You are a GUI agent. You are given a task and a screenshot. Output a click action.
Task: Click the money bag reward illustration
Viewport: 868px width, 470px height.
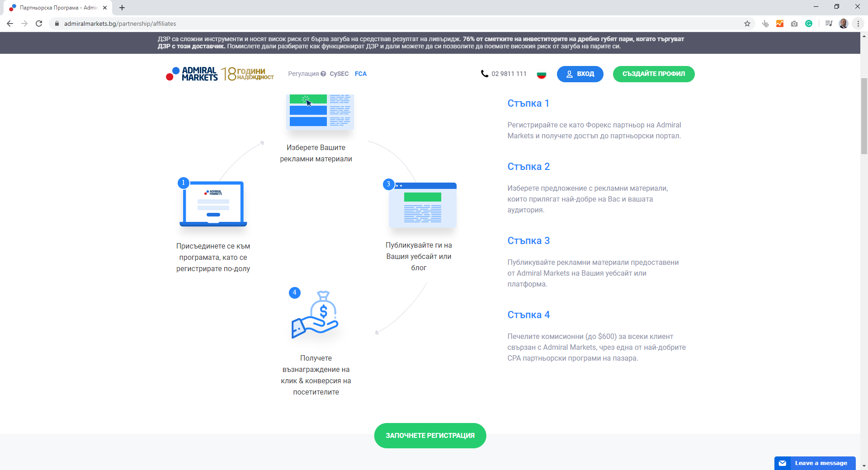315,315
